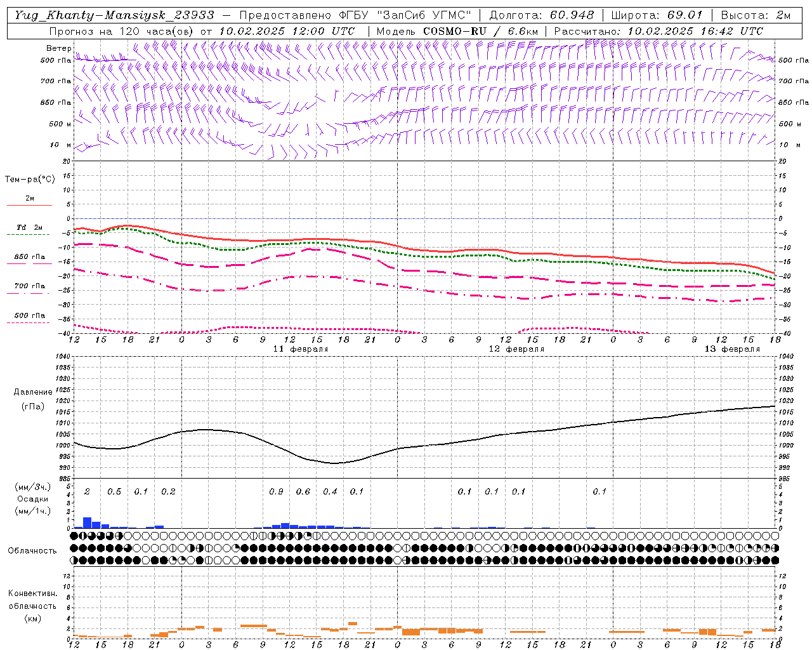Click the 2м legend label
This screenshot has height=650, width=812.
click(30, 198)
